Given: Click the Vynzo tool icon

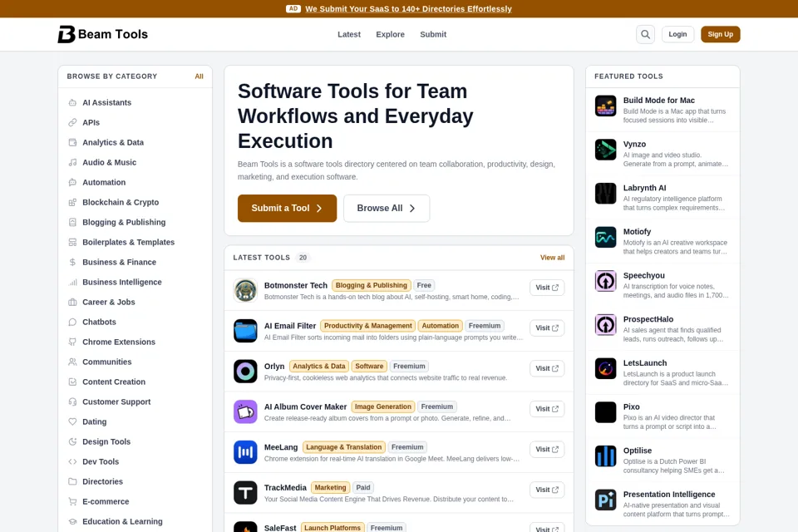Looking at the screenshot, I should click(606, 150).
